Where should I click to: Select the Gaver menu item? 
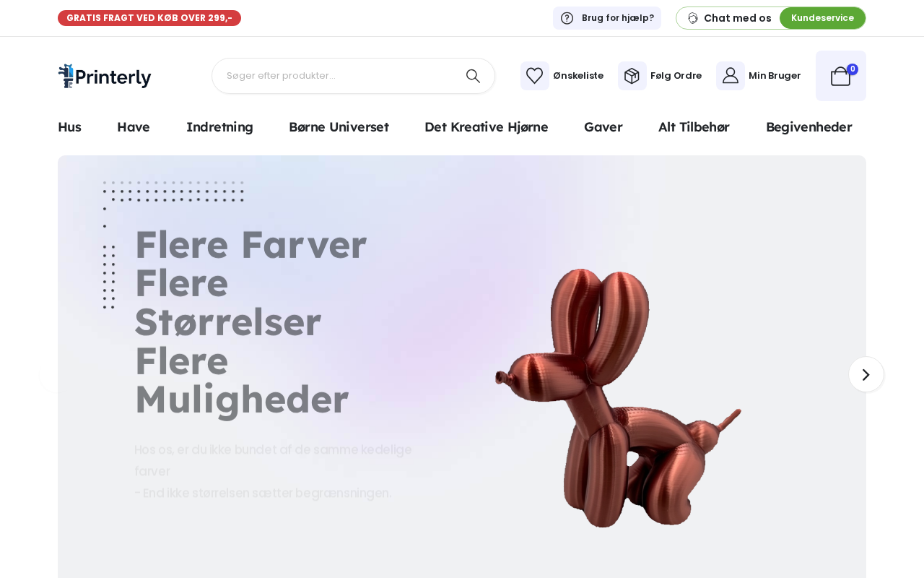603,127
